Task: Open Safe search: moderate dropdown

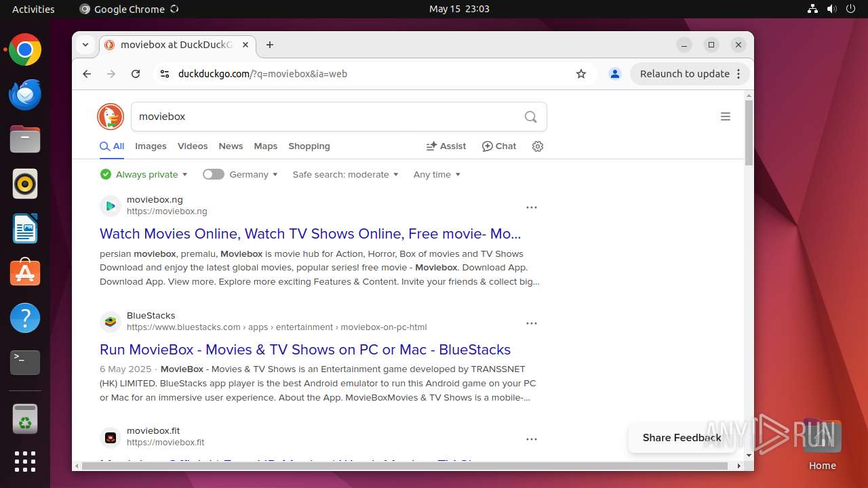Action: 346,174
